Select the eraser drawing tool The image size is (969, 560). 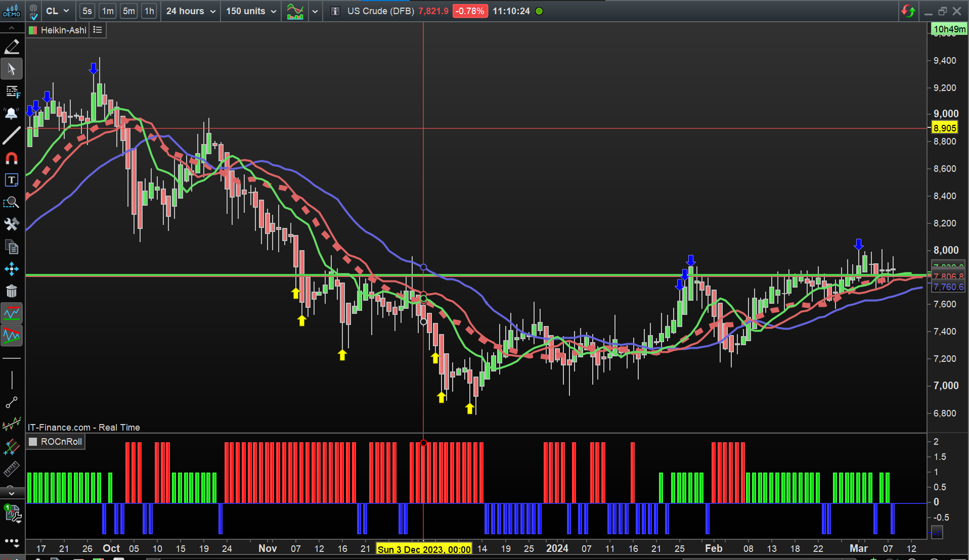[x=12, y=47]
